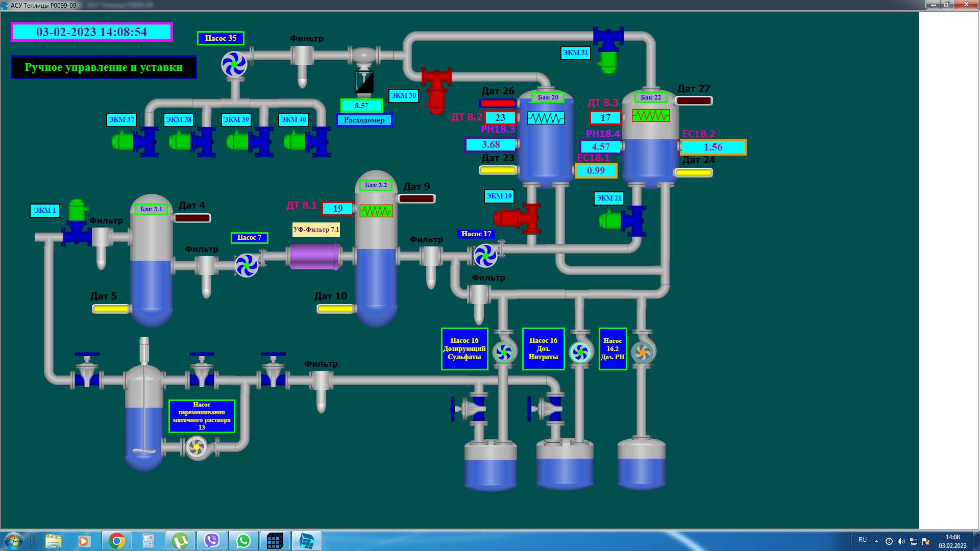Viewport: 980px width, 551px height.
Task: Click the Насос 16.2 Доз. PH label
Action: [x=612, y=349]
